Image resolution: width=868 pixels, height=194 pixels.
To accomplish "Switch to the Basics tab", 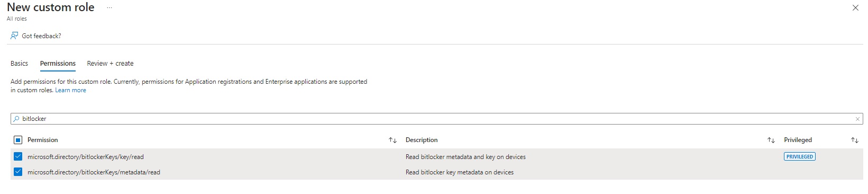I will point(19,63).
